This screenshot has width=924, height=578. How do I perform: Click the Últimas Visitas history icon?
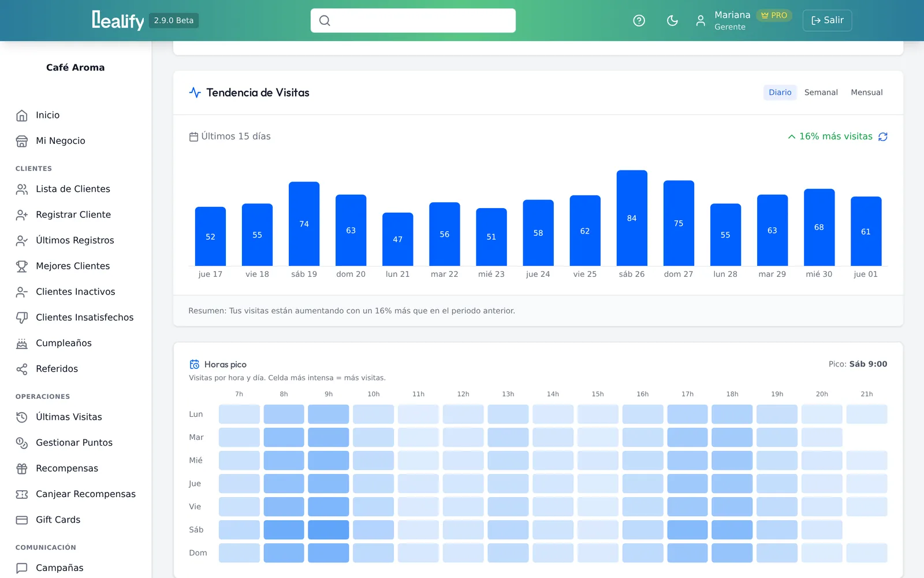click(x=22, y=417)
